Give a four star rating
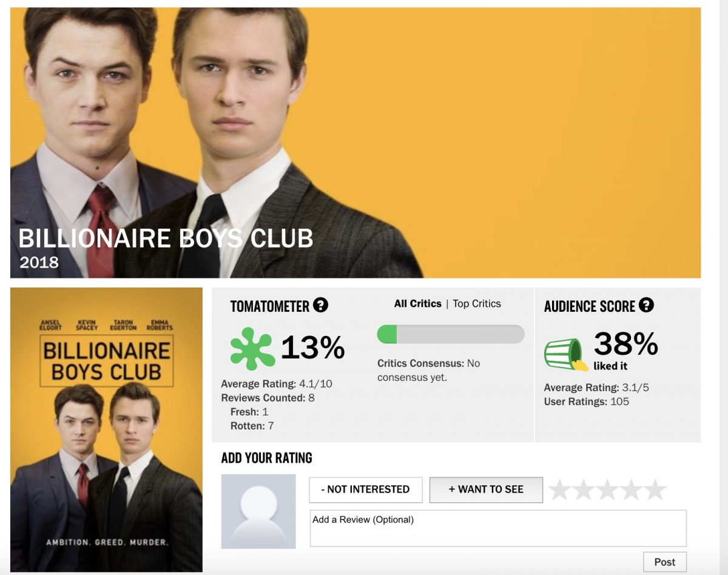 (631, 490)
